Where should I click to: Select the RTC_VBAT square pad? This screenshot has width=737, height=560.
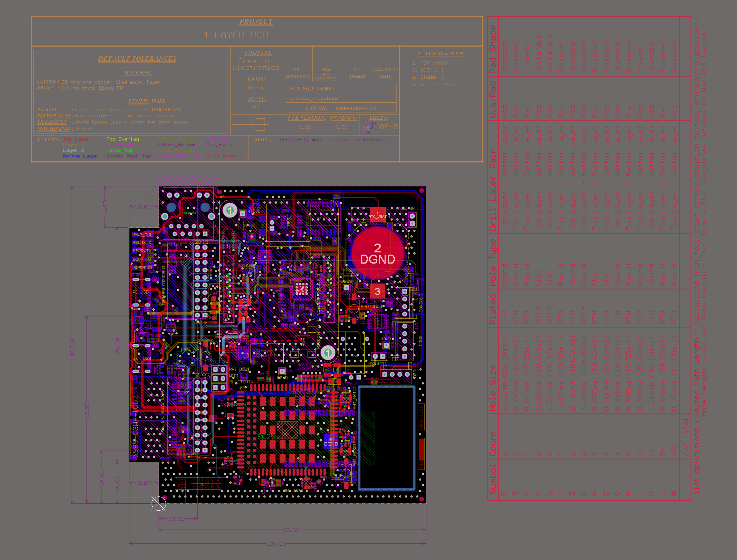[377, 214]
